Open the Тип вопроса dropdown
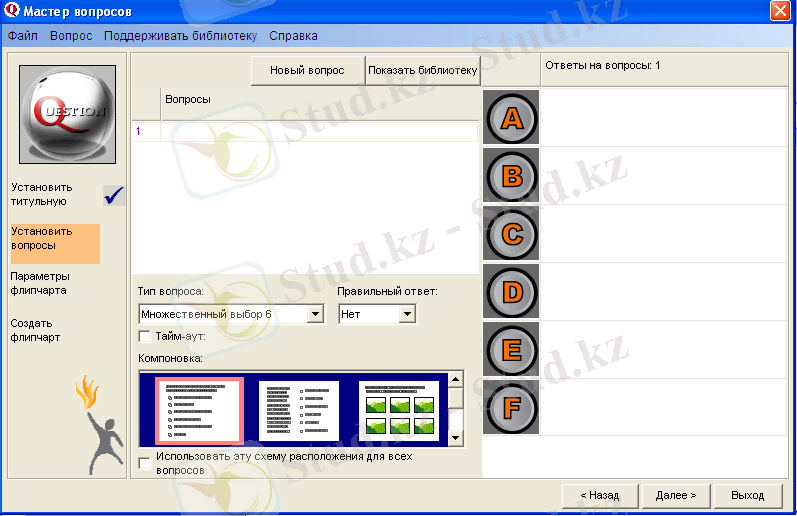Viewport: 797px width, 516px height. coord(315,314)
